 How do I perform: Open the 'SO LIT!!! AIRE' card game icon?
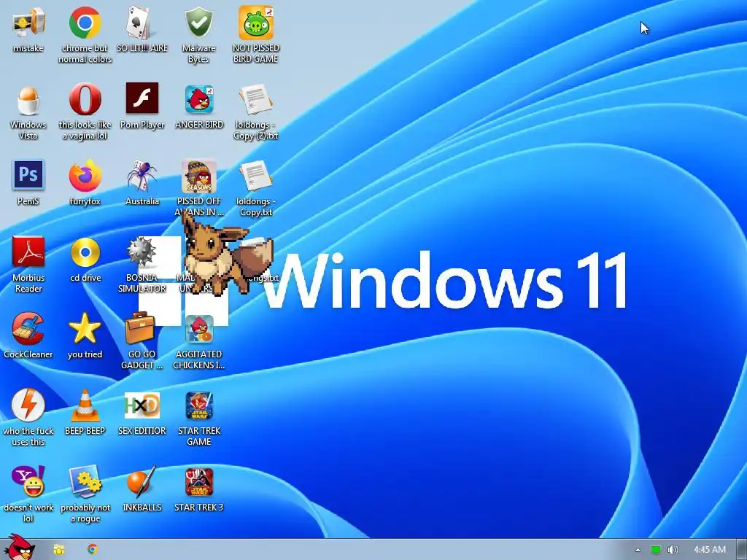(142, 23)
